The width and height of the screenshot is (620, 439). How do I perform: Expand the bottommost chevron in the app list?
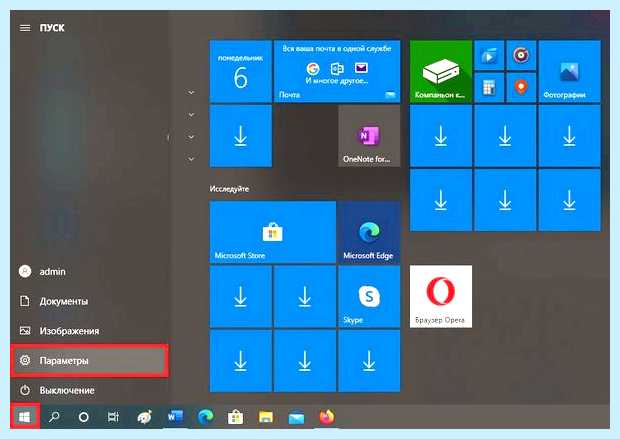tap(191, 159)
